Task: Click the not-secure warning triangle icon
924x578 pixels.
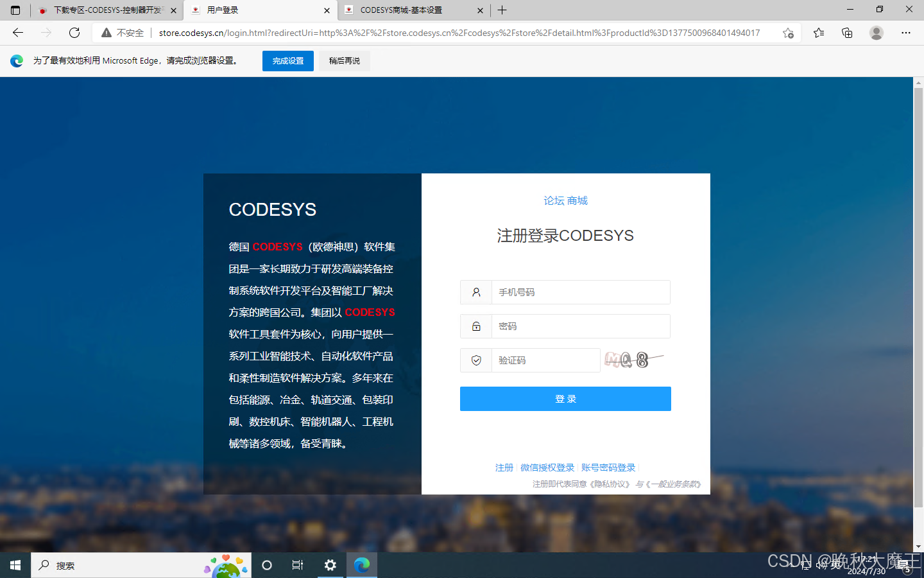Action: pos(107,33)
